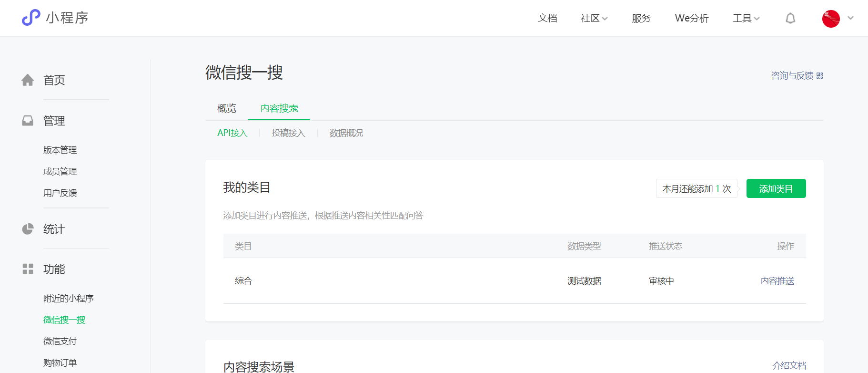The width and height of the screenshot is (868, 373).
Task: Click the 管理 inbox icon
Action: (x=28, y=121)
